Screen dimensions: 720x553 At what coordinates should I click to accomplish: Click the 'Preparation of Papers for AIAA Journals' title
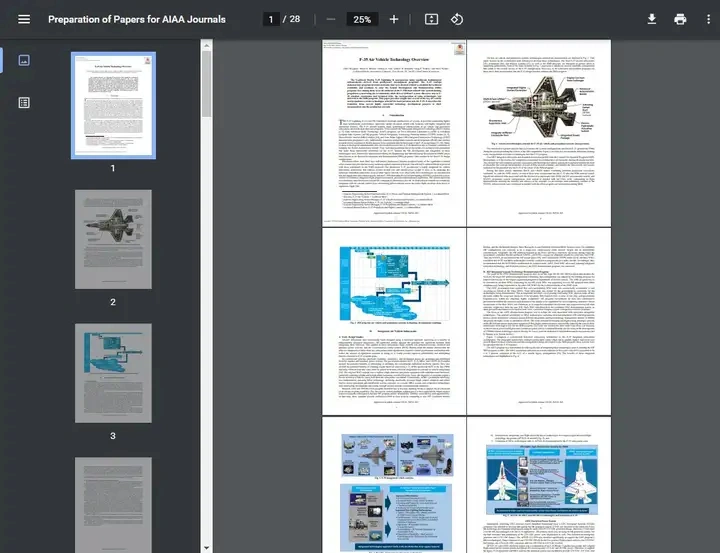coord(137,19)
